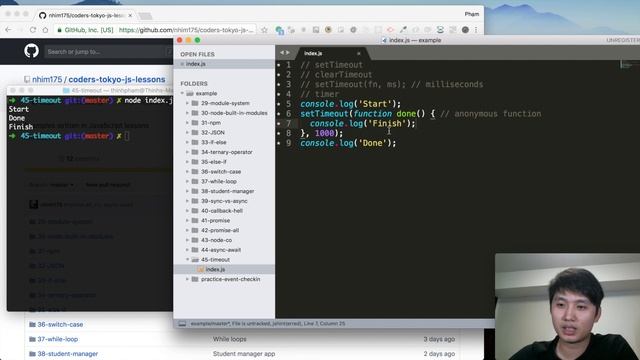Close the Chrome GitHub tab
Viewport: 640px width, 360px height.
point(130,16)
